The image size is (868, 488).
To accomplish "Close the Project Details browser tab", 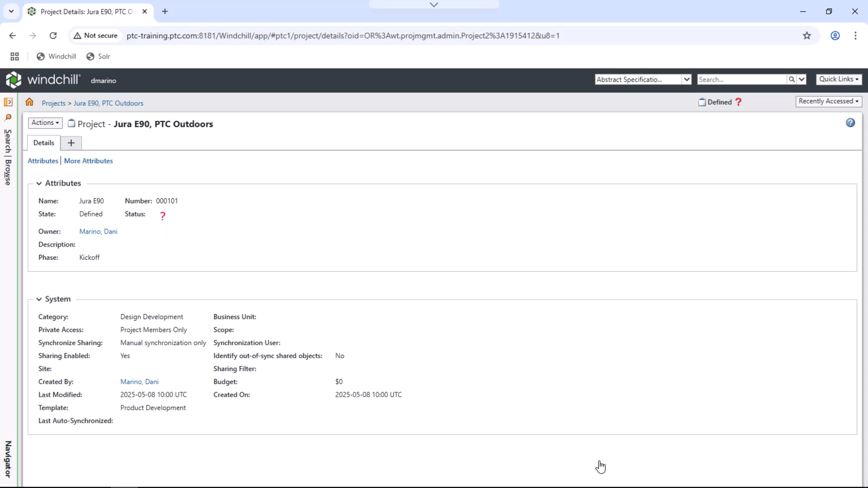I will point(145,12).
